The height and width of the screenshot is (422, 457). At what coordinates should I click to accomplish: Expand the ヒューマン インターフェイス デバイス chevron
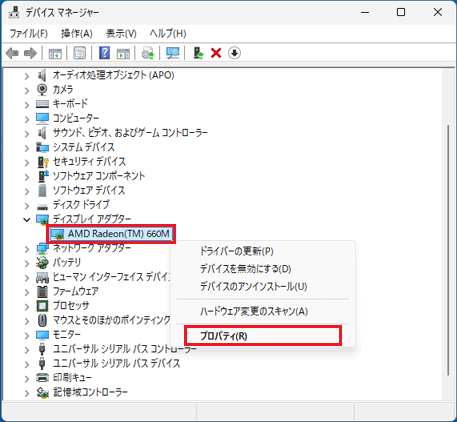27,278
